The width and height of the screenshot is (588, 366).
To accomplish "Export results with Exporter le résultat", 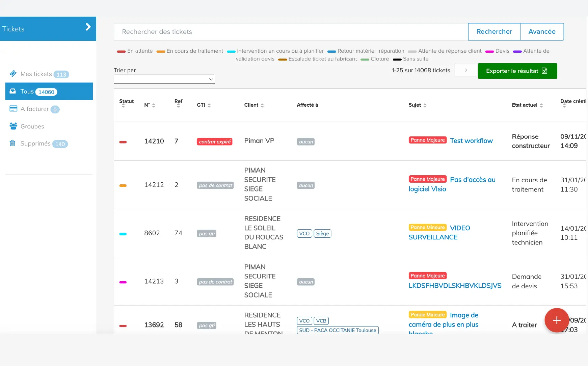I will coord(517,71).
